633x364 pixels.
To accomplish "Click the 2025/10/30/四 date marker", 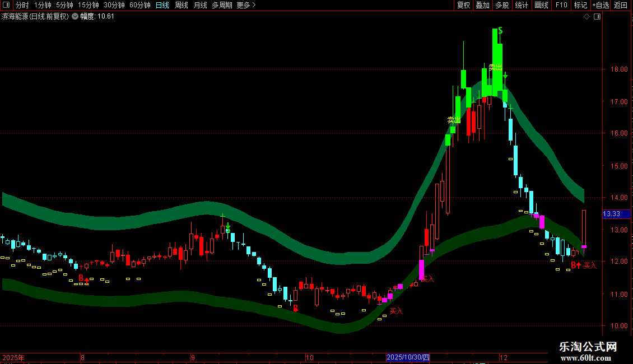I will pyautogui.click(x=408, y=357).
